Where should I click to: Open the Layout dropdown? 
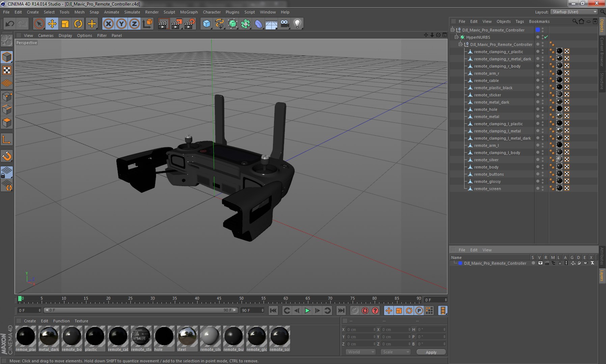[574, 12]
